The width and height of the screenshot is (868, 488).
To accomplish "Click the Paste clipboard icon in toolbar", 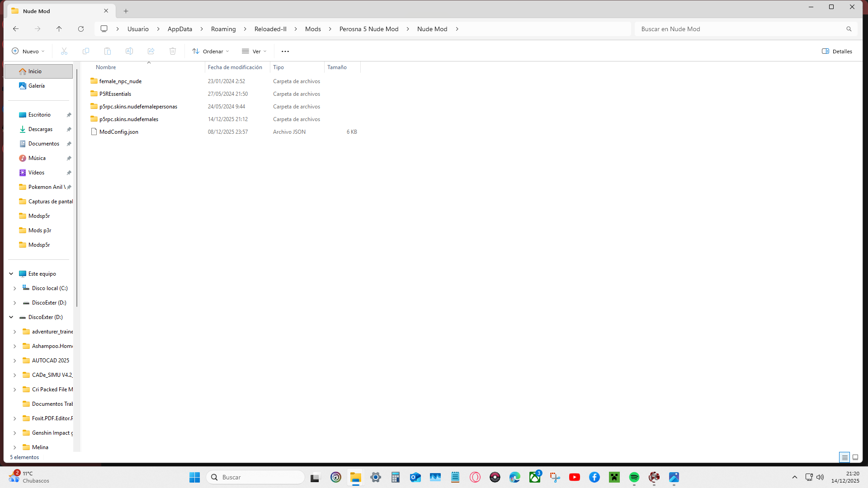I will coord(108,51).
